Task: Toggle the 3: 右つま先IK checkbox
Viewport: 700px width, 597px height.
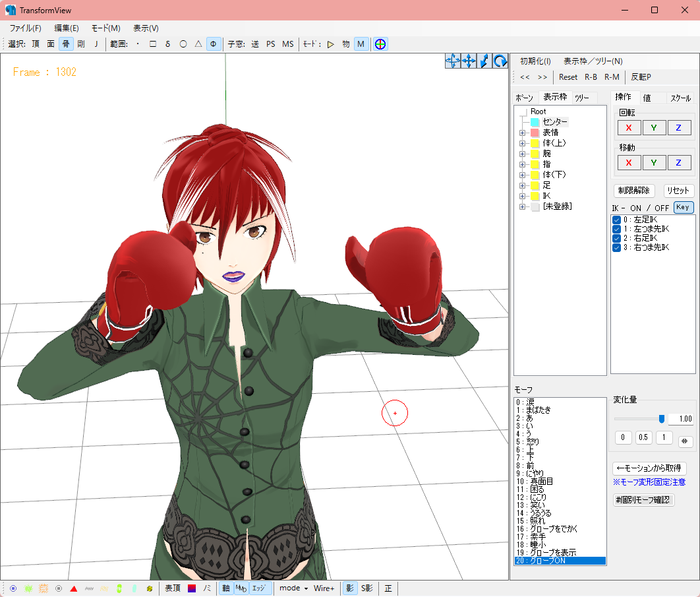Action: 616,247
